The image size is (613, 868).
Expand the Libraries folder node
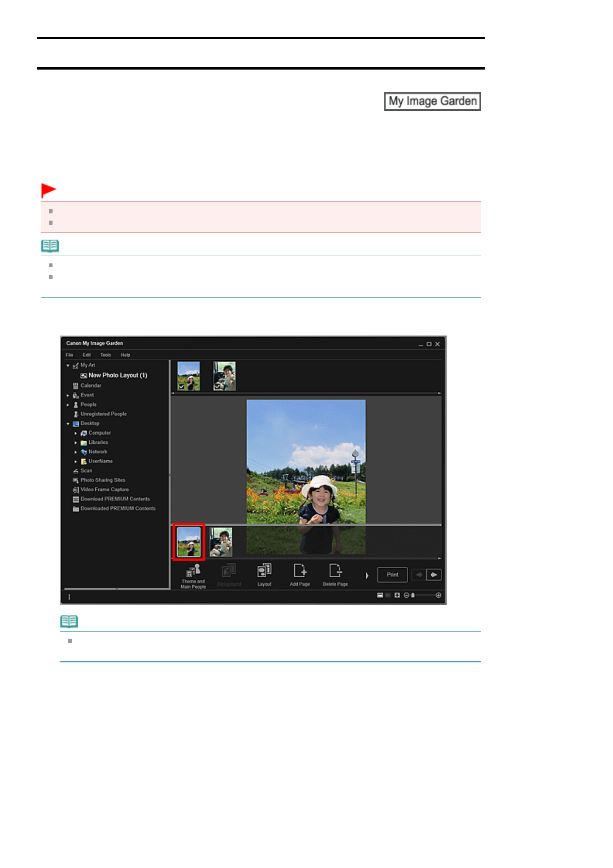pos(76,443)
